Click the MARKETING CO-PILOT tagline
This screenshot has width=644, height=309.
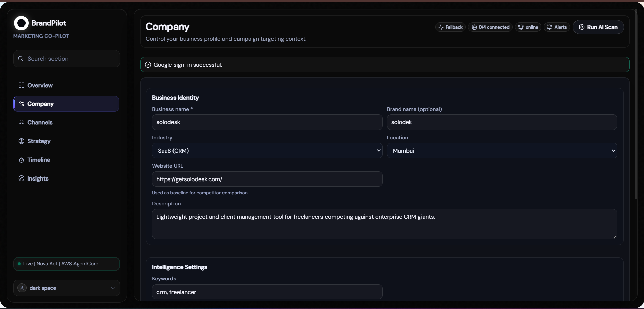coord(41,36)
